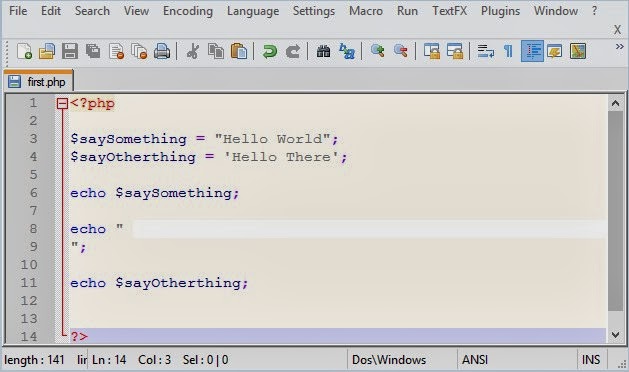
Task: Click the scroll down arrow
Action: point(615,334)
